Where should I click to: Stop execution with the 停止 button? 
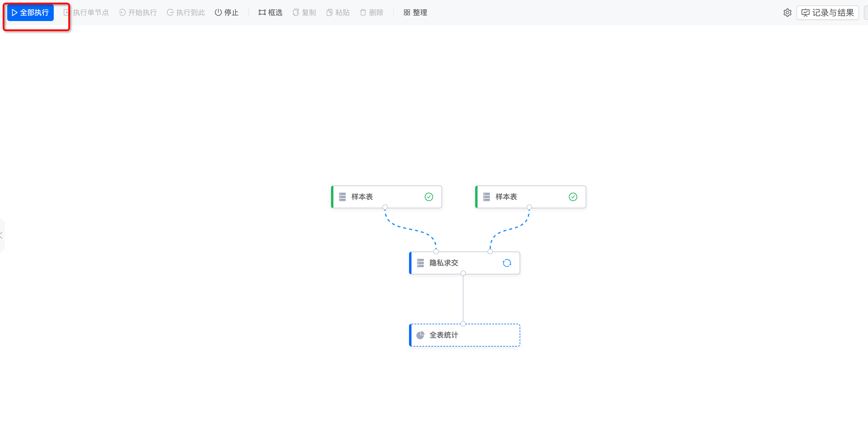coord(227,13)
